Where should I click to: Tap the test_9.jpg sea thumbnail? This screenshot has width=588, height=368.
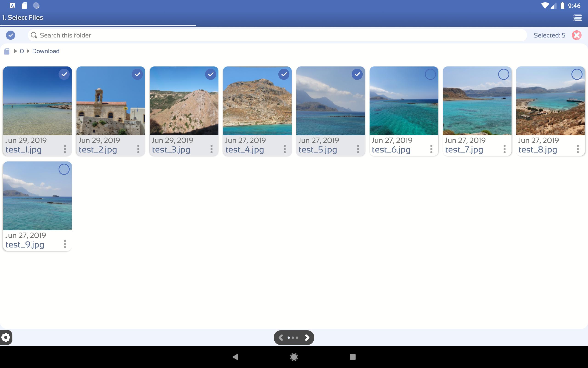37,196
